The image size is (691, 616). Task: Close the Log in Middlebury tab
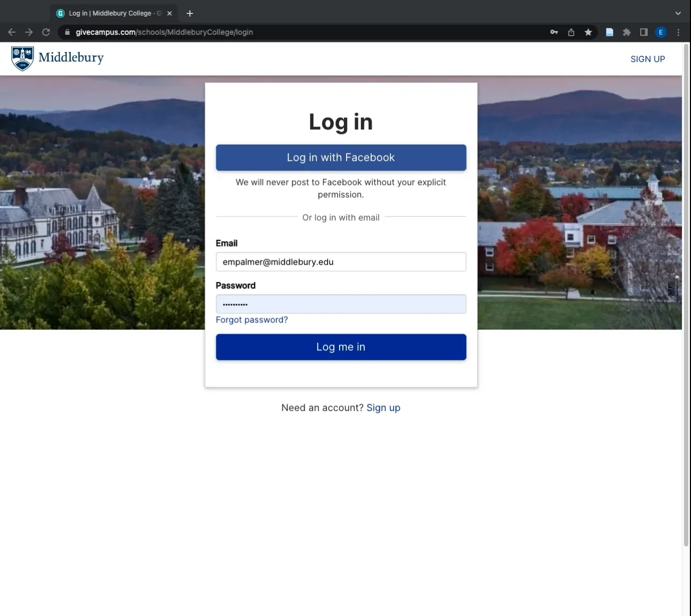[169, 13]
